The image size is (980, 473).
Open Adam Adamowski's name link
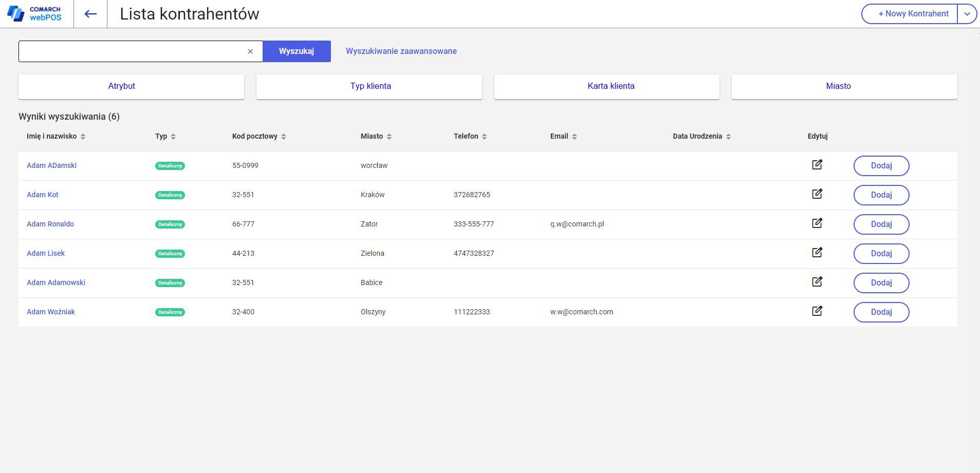(56, 282)
